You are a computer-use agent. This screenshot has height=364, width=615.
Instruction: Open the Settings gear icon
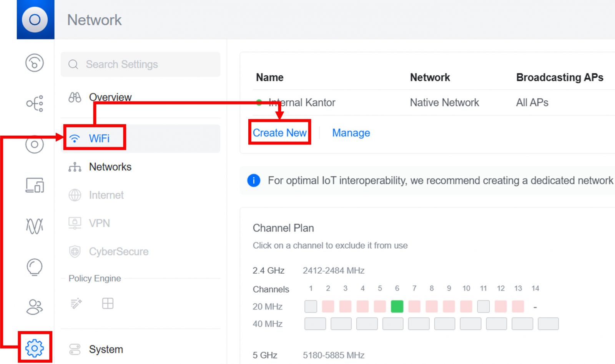[35, 348]
